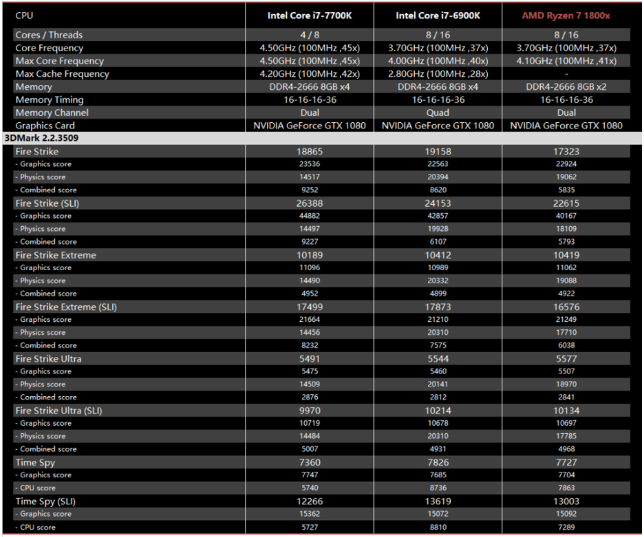Click the Fire Strike (SLI) score 26388
The image size is (644, 537).
tap(310, 203)
